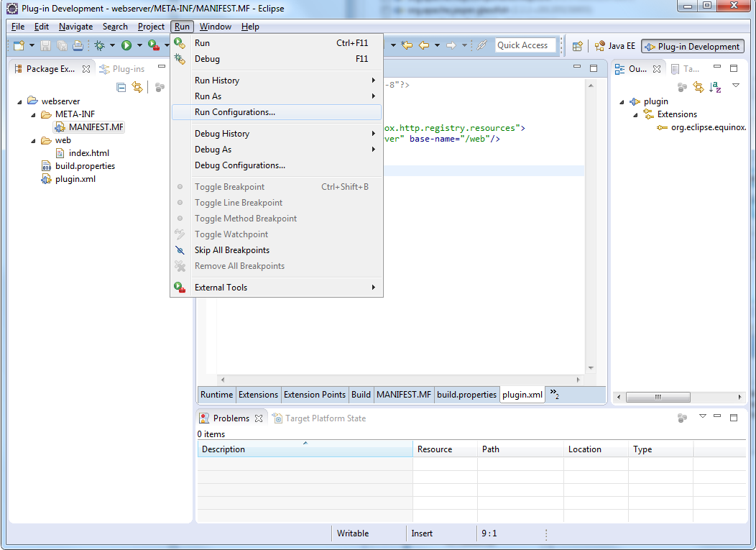Screen dimensions: 756x550
Task: Collapse the META-INF folder node
Action: click(x=33, y=115)
